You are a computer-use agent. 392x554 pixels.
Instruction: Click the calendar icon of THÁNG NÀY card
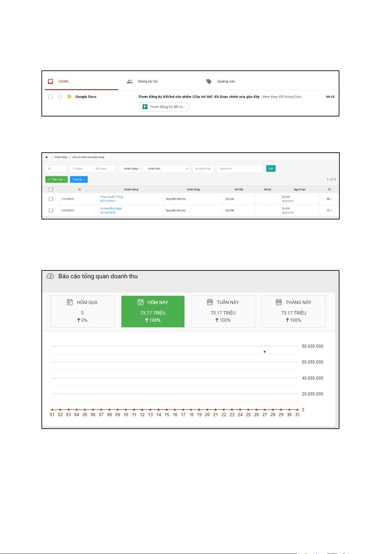tap(279, 302)
